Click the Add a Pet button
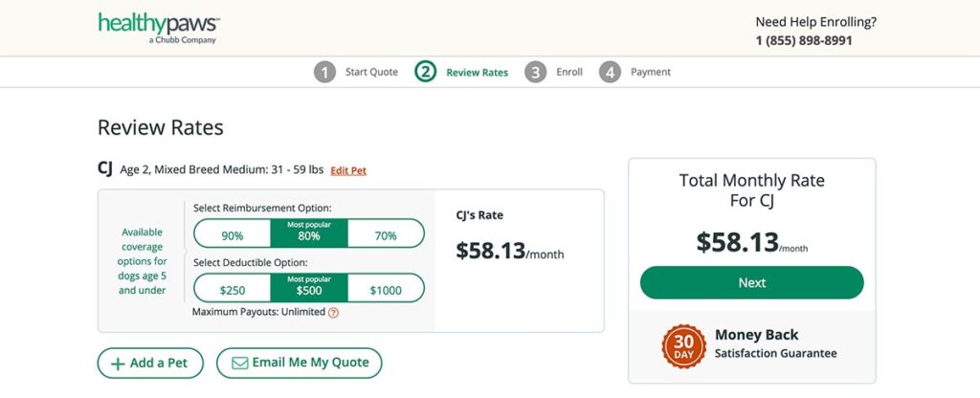 (150, 363)
